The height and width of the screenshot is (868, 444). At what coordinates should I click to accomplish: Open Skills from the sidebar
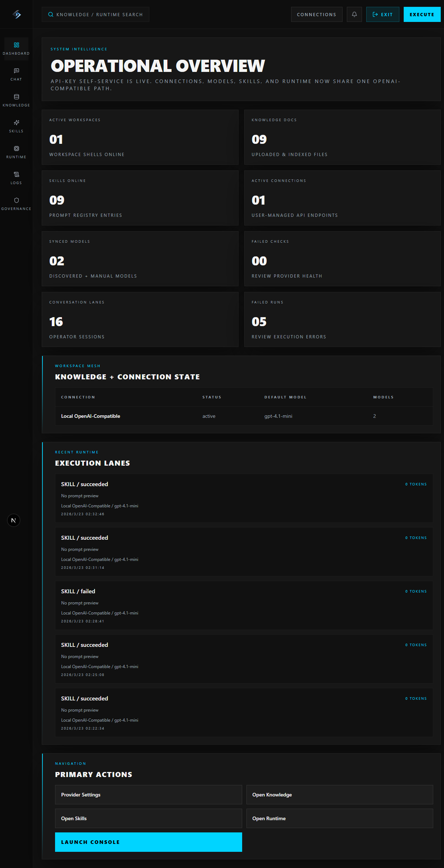click(16, 126)
